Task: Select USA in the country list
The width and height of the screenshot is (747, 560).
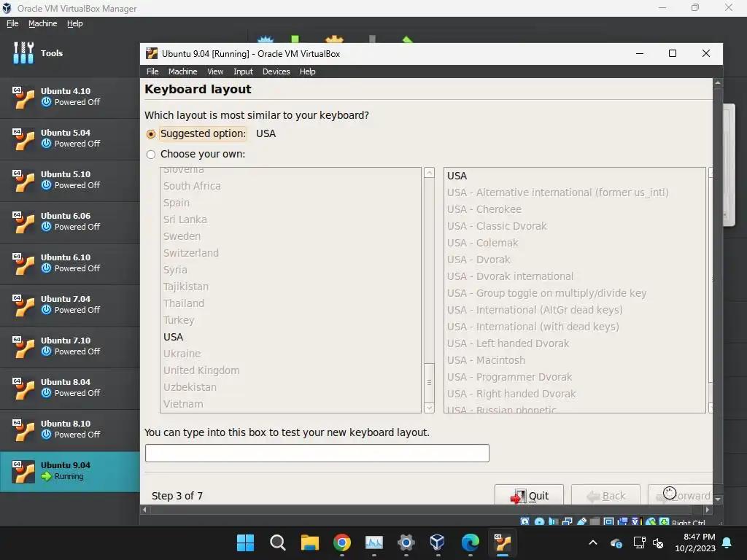Action: click(174, 337)
